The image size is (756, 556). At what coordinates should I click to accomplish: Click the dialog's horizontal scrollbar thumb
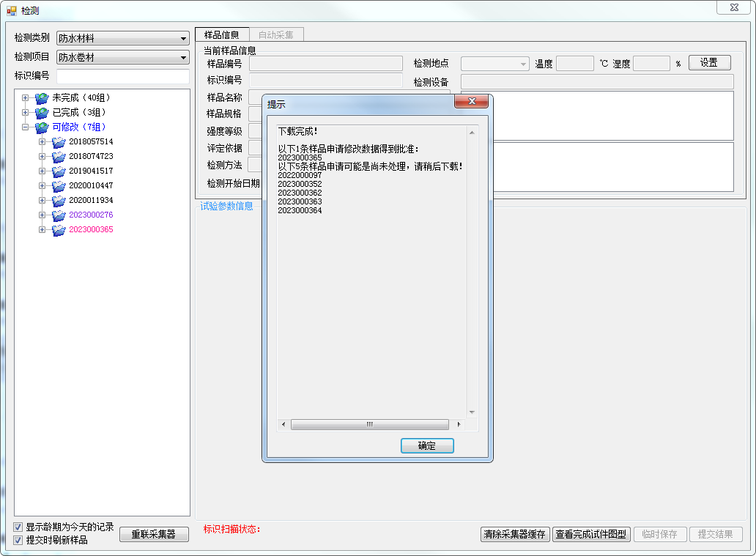click(369, 424)
